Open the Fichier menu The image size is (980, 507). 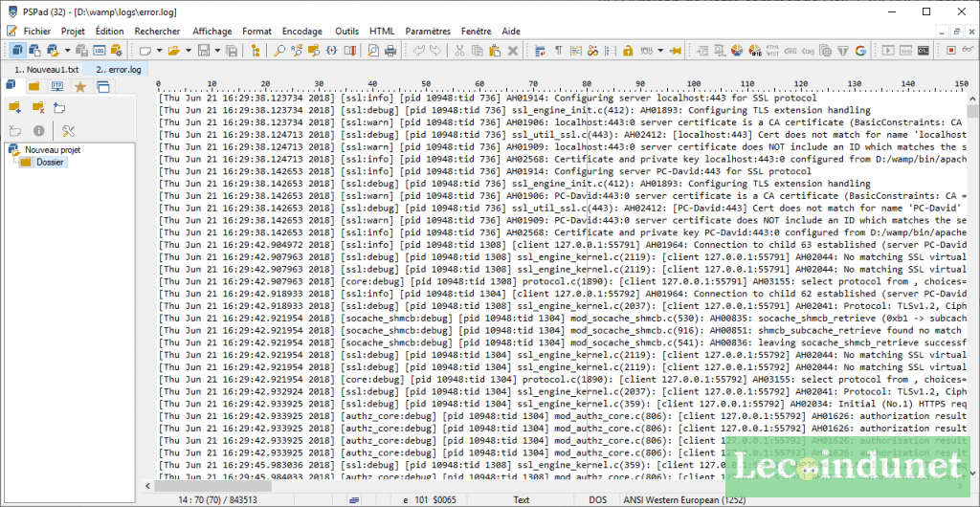37,32
